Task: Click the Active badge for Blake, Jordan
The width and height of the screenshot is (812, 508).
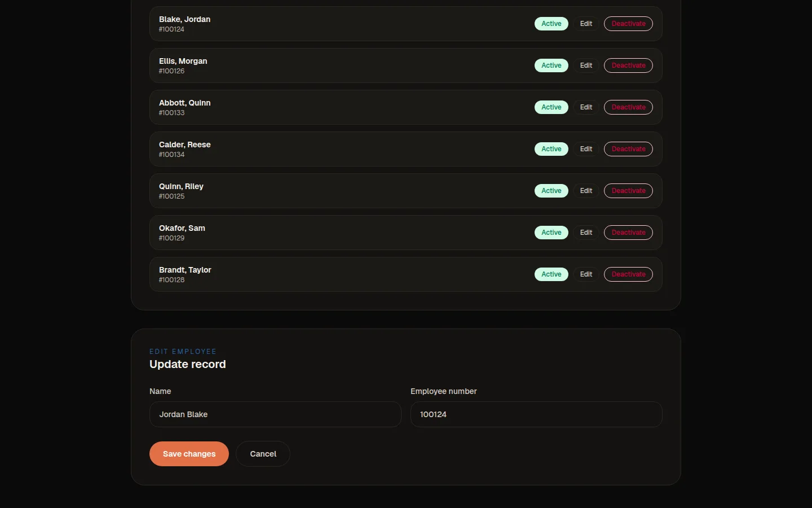Action: (x=551, y=24)
